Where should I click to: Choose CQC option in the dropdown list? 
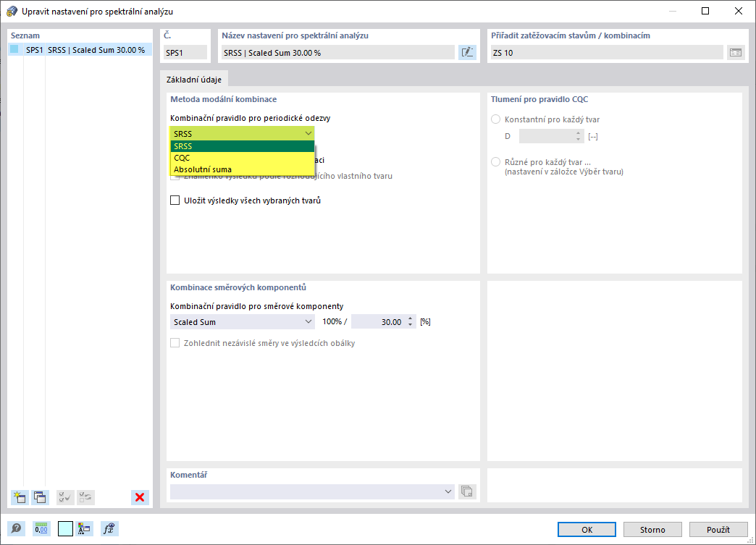(x=242, y=158)
